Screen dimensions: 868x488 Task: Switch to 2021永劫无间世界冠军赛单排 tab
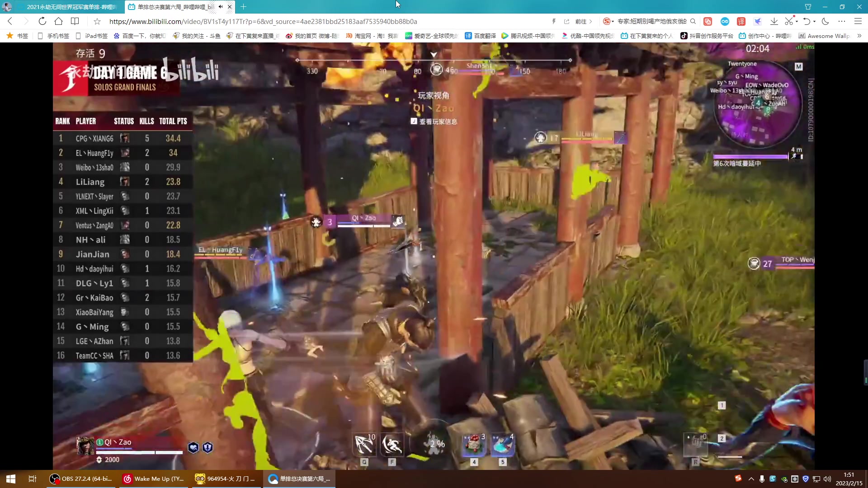pyautogui.click(x=68, y=7)
